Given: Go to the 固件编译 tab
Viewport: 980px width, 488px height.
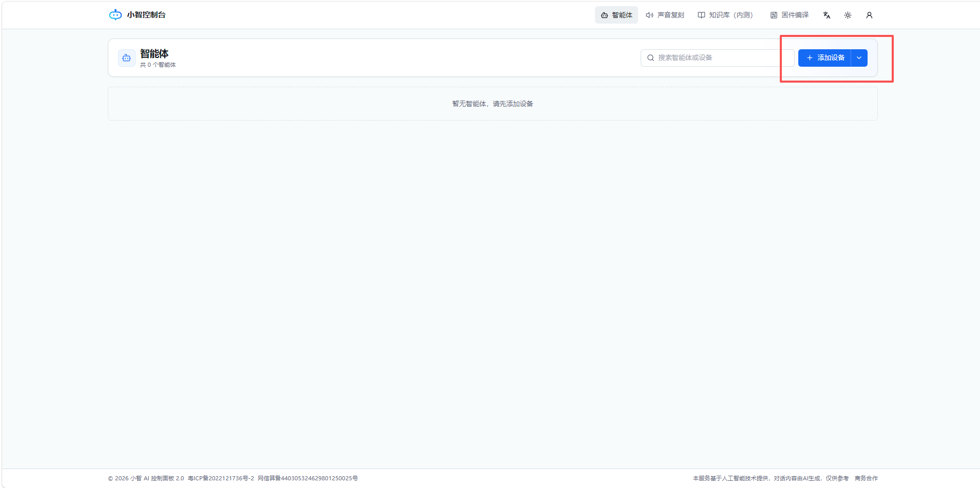Looking at the screenshot, I should click(790, 15).
